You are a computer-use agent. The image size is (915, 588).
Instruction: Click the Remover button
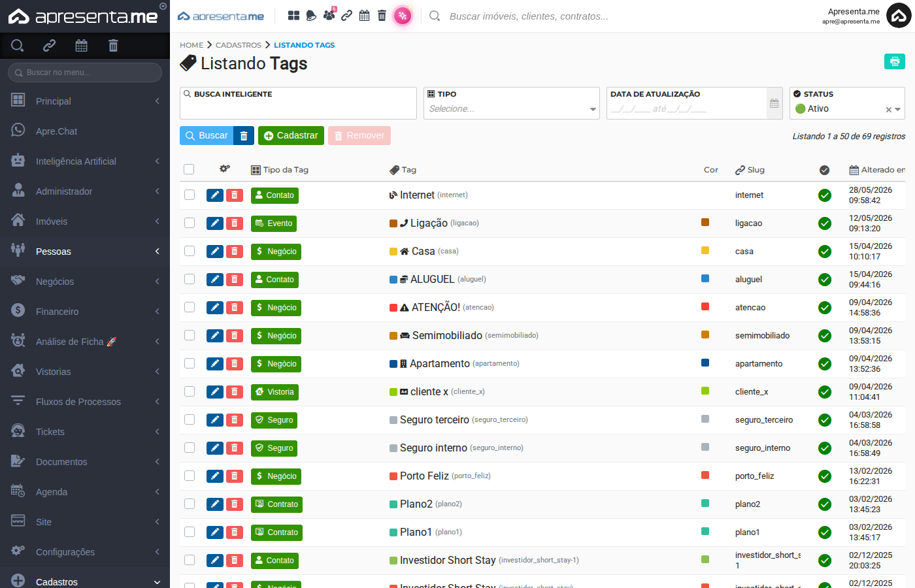[x=359, y=136]
